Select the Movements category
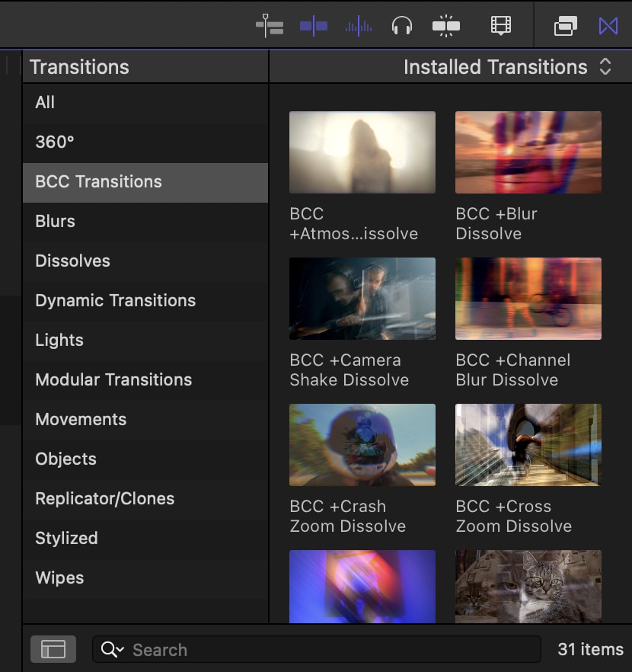This screenshot has width=632, height=672. tap(145, 420)
